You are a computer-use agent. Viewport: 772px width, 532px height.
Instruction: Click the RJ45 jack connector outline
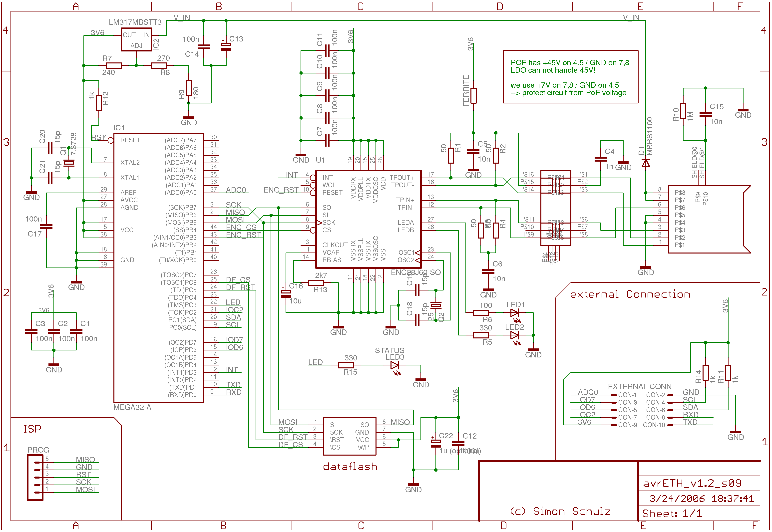[x=709, y=219]
